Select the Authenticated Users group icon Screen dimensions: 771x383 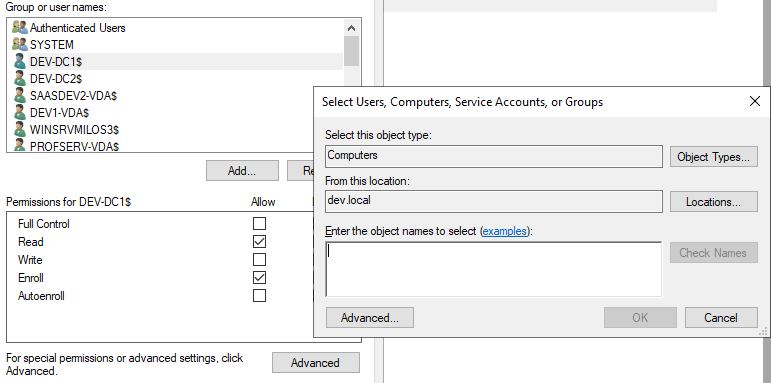tap(20, 28)
